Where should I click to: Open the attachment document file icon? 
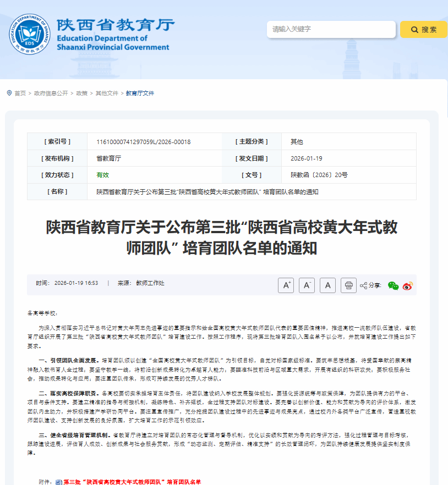(59, 482)
